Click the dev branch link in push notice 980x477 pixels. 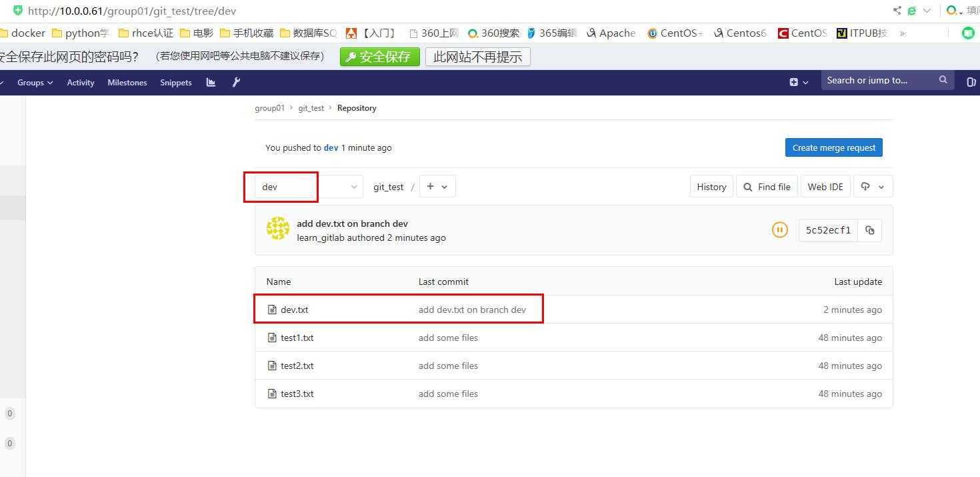[331, 147]
